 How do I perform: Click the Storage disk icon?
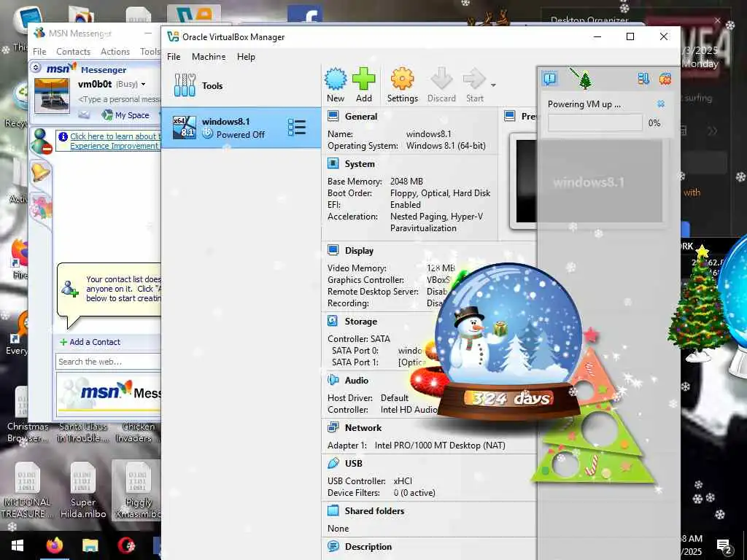[x=333, y=321]
